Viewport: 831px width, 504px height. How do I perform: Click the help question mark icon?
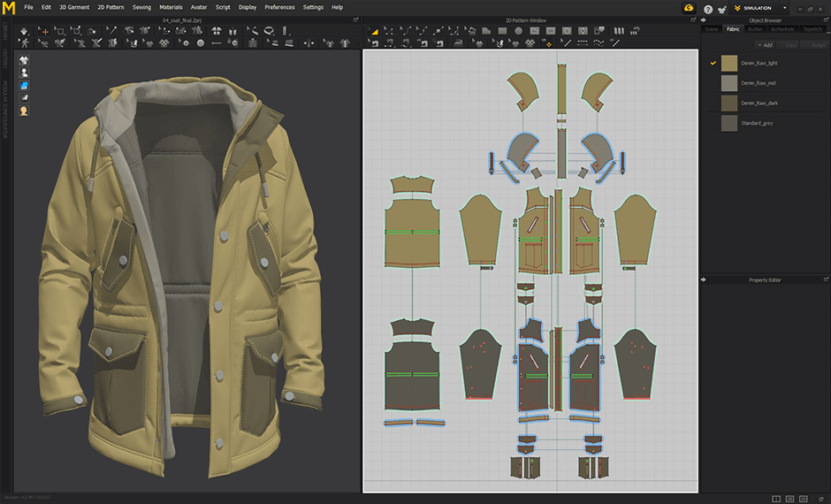click(708, 8)
